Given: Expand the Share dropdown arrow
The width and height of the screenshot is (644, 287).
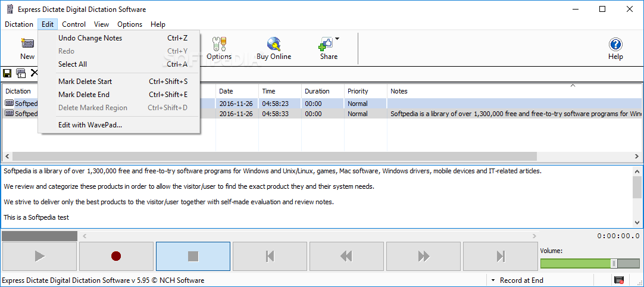Looking at the screenshot, I should coord(337,39).
